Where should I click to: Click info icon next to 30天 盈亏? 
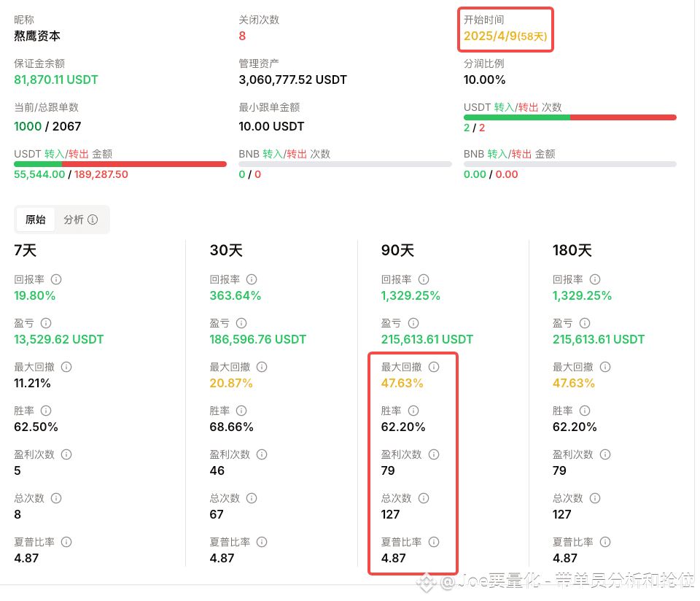[x=241, y=323]
